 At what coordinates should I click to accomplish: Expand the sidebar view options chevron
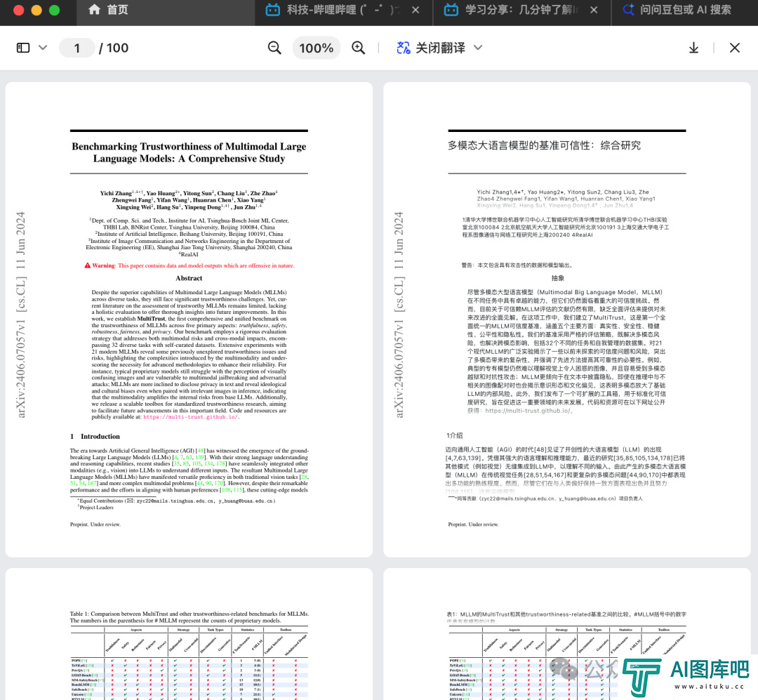pyautogui.click(x=43, y=48)
